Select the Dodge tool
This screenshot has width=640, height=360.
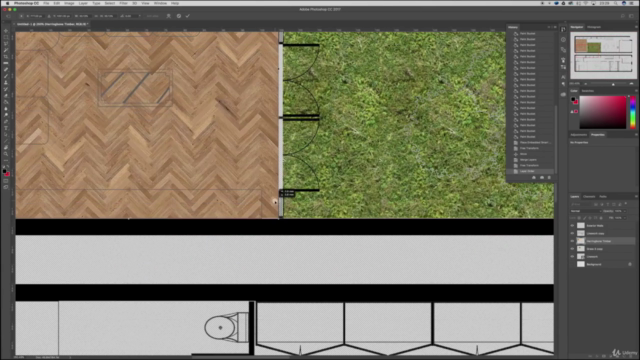click(6, 115)
